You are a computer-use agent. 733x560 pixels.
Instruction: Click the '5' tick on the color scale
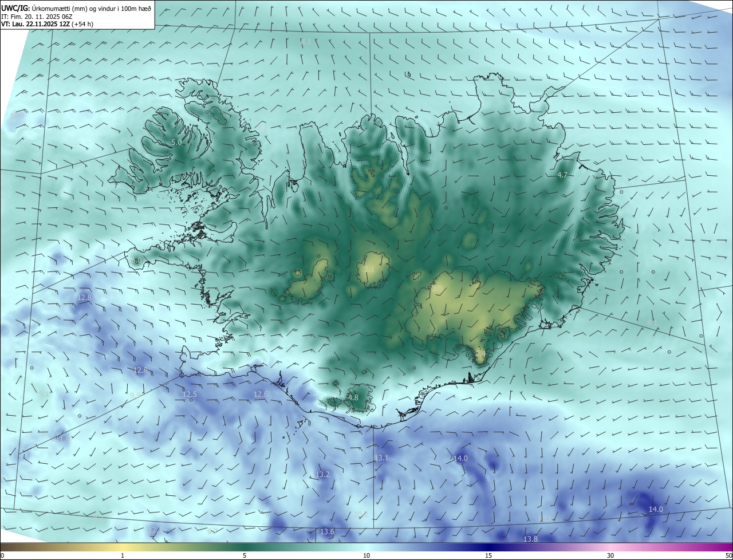tap(245, 555)
